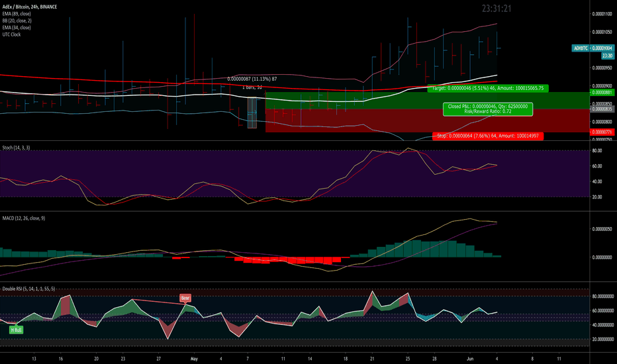Click the 80.00 level on Stoch axis
This screenshot has height=364, width=617.
[597, 151]
